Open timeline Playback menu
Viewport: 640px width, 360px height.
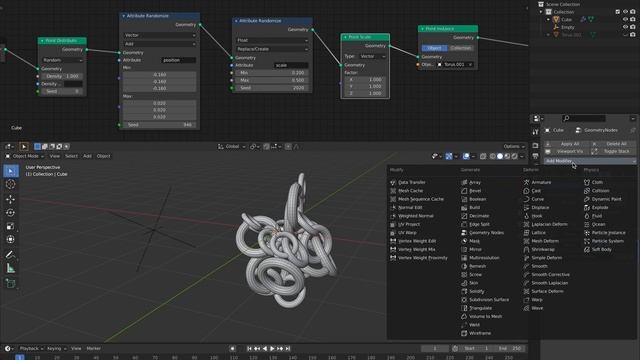click(x=31, y=349)
